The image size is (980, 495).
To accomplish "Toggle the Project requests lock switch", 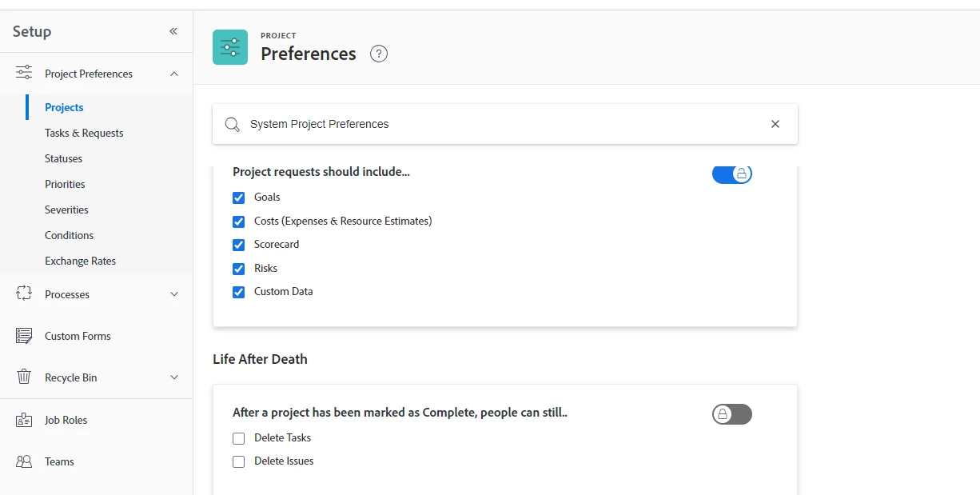I will coord(731,174).
